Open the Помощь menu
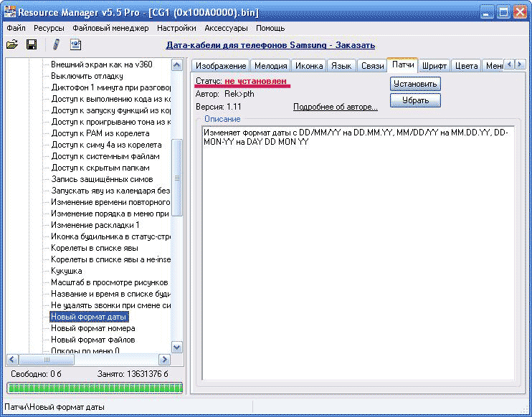 (270, 28)
